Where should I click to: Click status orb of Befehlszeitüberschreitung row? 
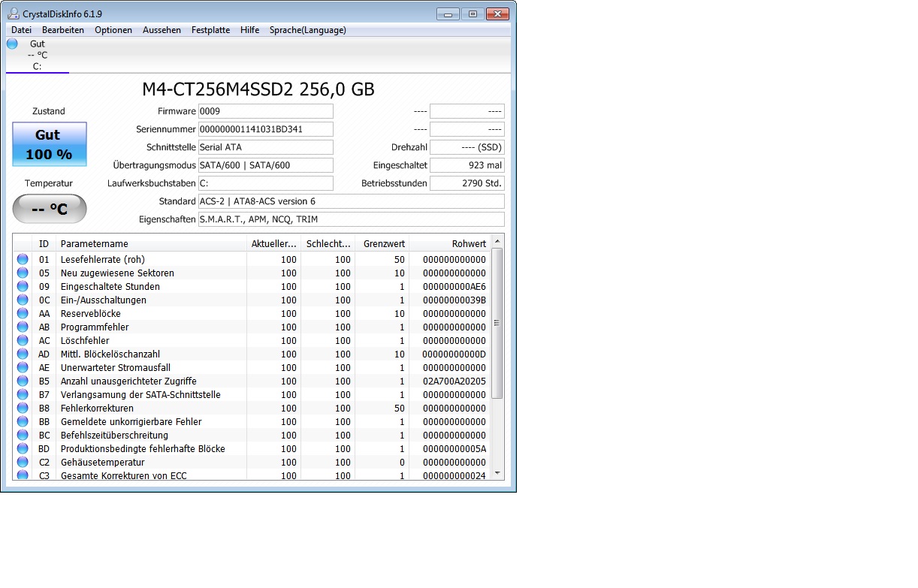[23, 435]
